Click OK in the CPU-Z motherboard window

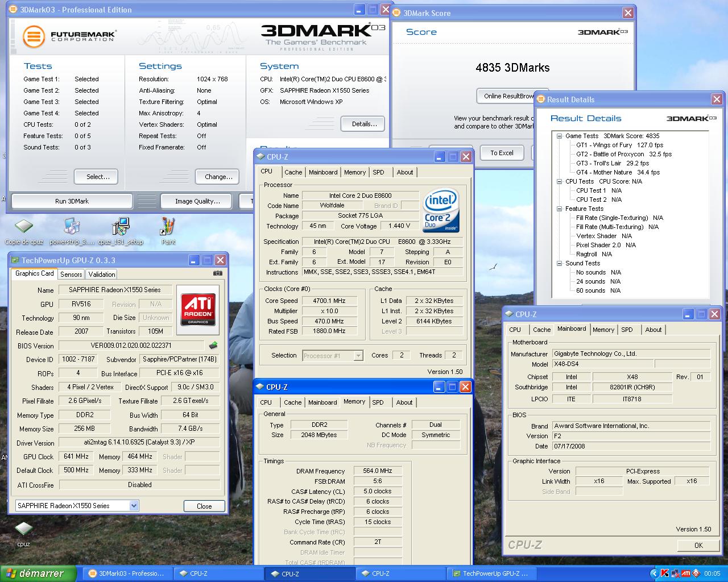[x=698, y=545]
